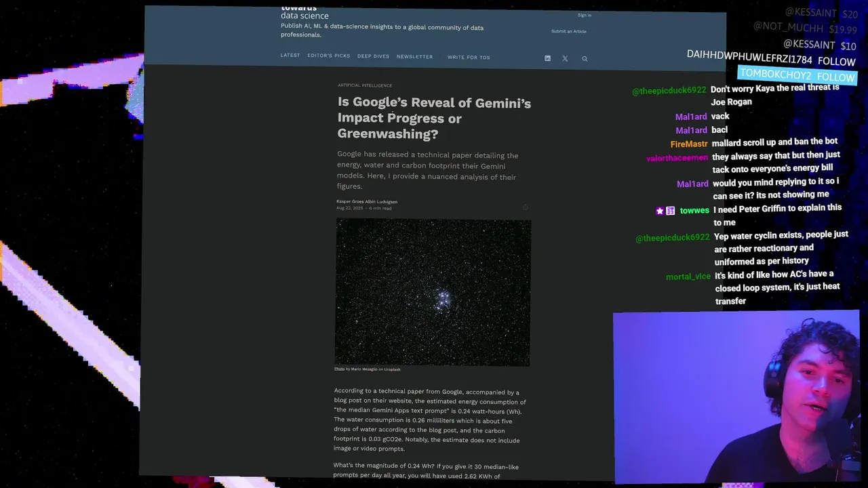Image resolution: width=868 pixels, height=488 pixels.
Task: Click the @NOT_MUCHH $19.99 donation entry
Action: click(x=805, y=28)
